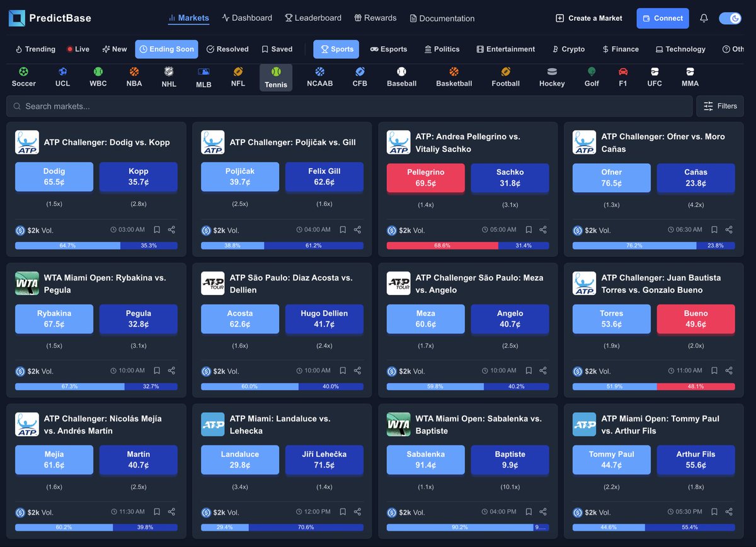Buy Felix Gill at 62.6¢
The width and height of the screenshot is (756, 547).
[324, 177]
